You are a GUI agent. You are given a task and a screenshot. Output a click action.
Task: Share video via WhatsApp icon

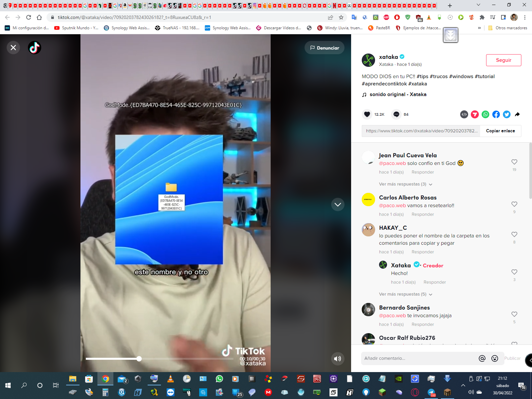pyautogui.click(x=485, y=114)
